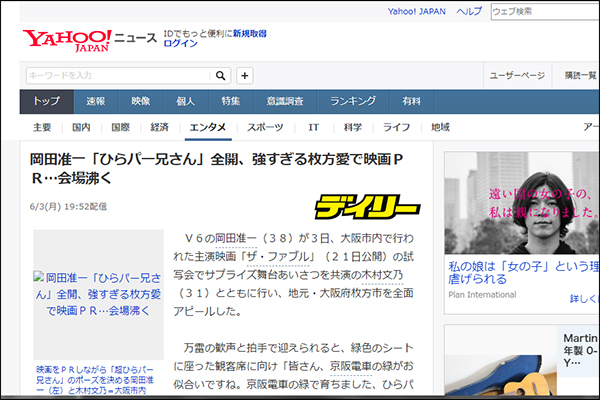Click the 新規取得 link
Viewport: 600px width, 400px height.
pos(249,33)
